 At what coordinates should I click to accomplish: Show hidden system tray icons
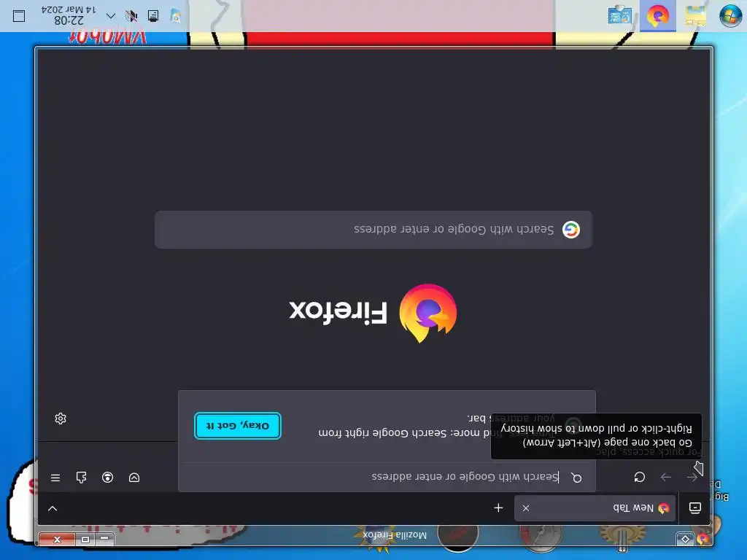tap(111, 16)
